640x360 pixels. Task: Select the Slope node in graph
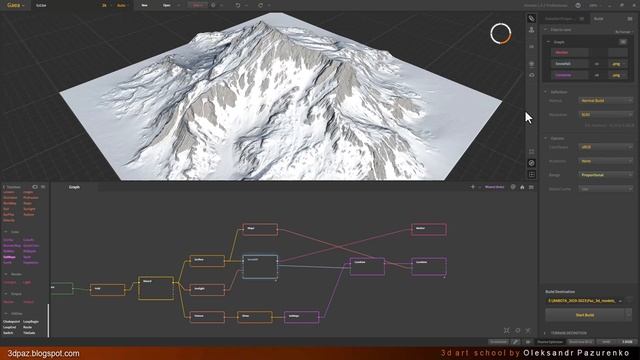tap(260, 229)
